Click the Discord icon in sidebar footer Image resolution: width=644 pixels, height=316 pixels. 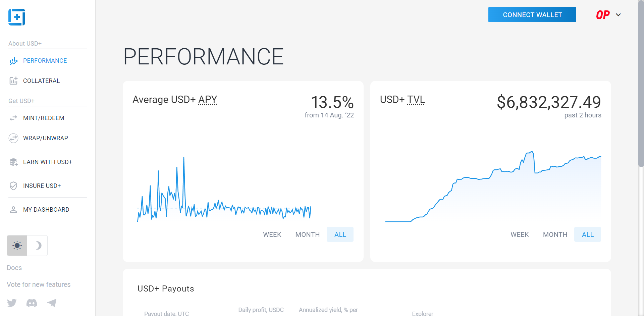click(32, 303)
